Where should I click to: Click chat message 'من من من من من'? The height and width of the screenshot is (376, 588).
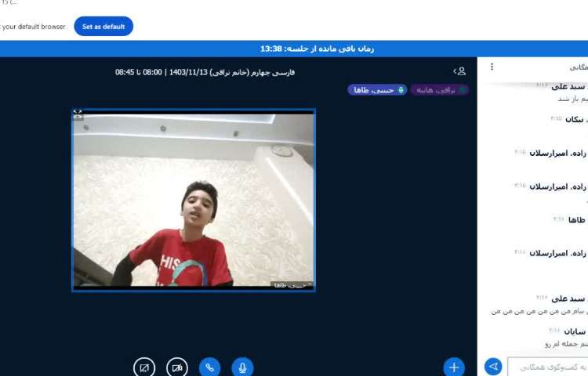coord(539,311)
